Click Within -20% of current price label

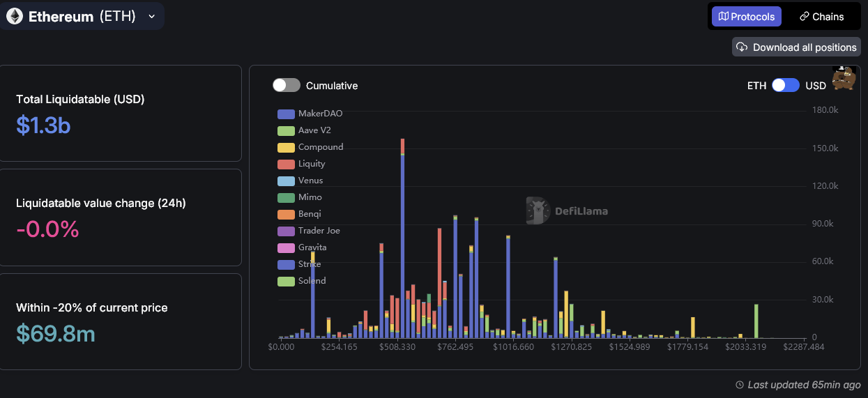pyautogui.click(x=92, y=307)
